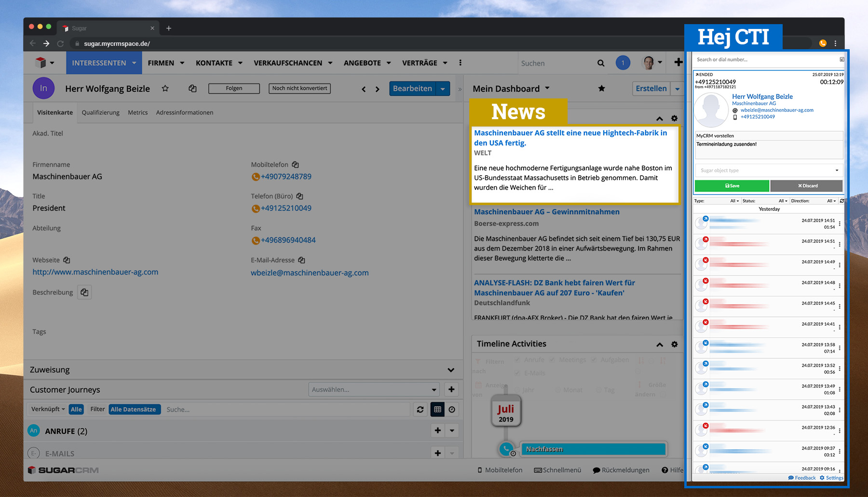
Task: Toggle the Meetings checkbox in Timeline filter
Action: 552,359
